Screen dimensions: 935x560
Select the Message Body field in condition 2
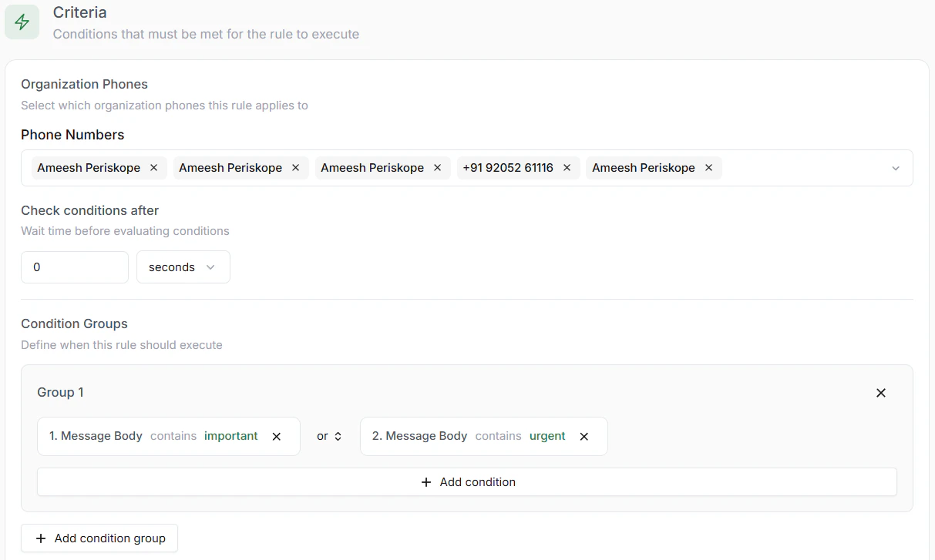(x=427, y=436)
